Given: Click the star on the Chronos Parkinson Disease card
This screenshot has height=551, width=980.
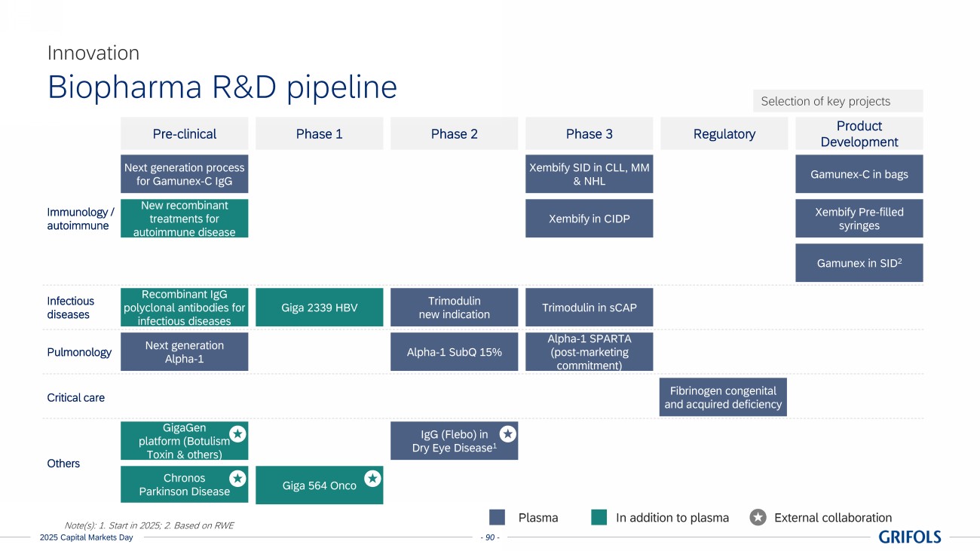Looking at the screenshot, I should point(237,478).
